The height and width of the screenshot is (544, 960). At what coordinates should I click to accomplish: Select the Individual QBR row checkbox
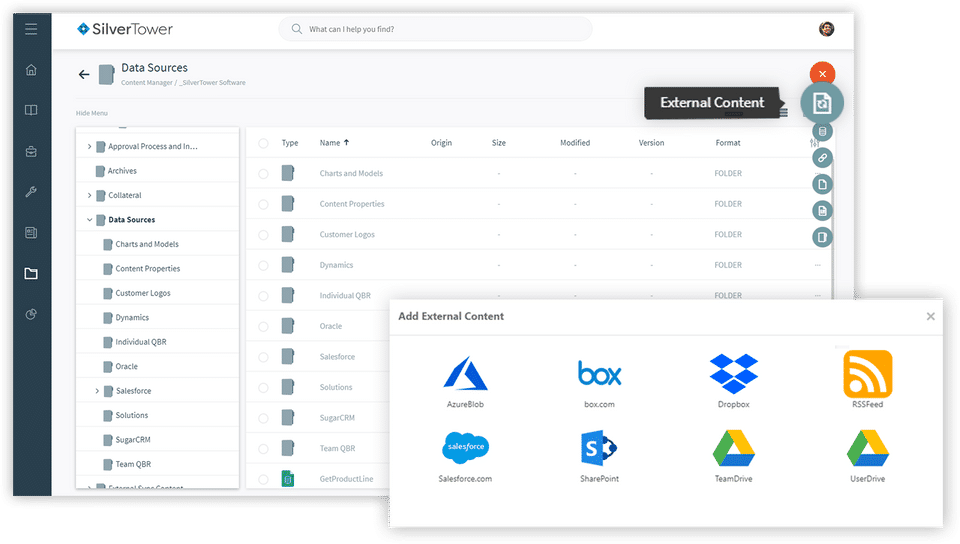[x=263, y=296]
